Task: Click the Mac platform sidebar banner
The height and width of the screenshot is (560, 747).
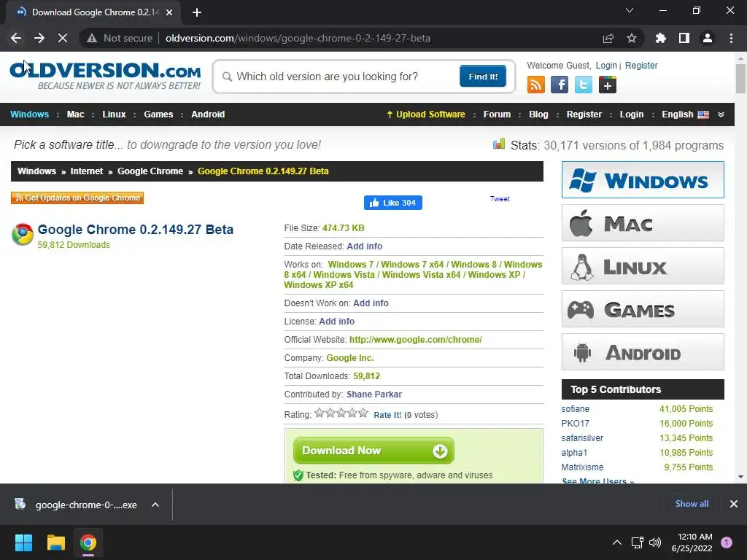Action: pos(643,223)
